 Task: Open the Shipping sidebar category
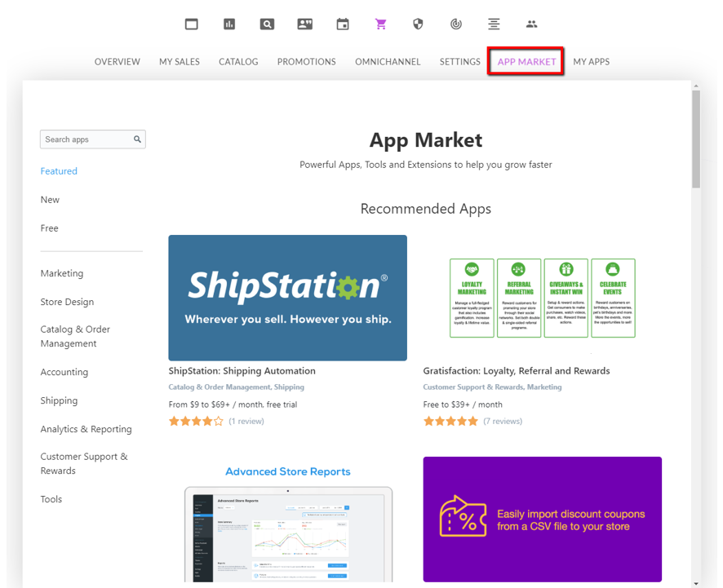coord(59,400)
